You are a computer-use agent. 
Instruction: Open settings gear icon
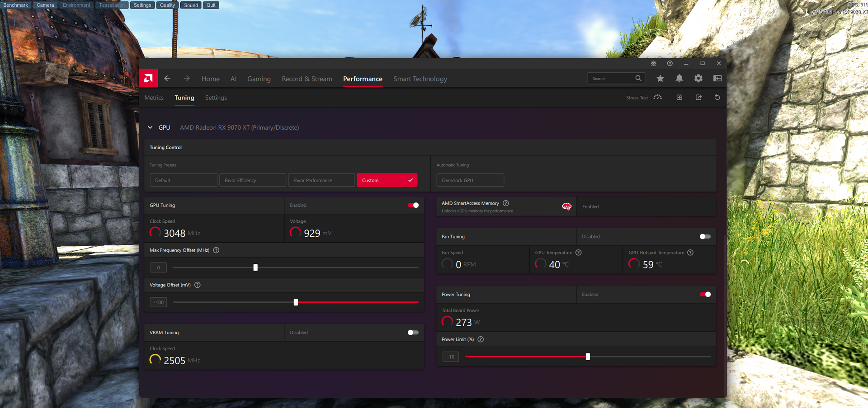(698, 79)
